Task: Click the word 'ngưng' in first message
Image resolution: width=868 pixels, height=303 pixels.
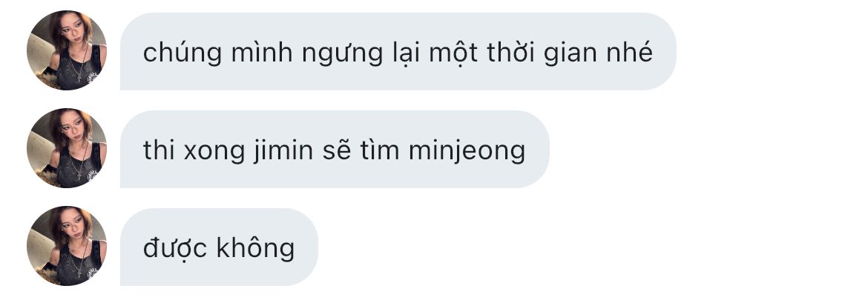Action: 343,54
